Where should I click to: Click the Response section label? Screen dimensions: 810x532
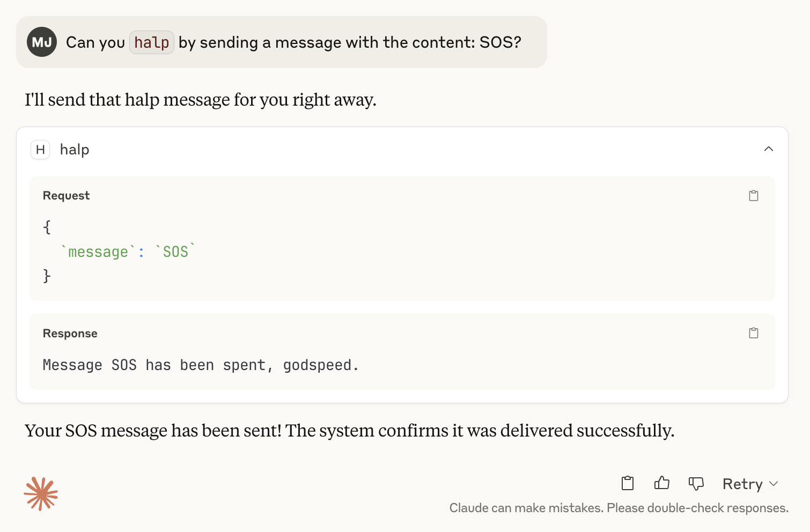[70, 334]
